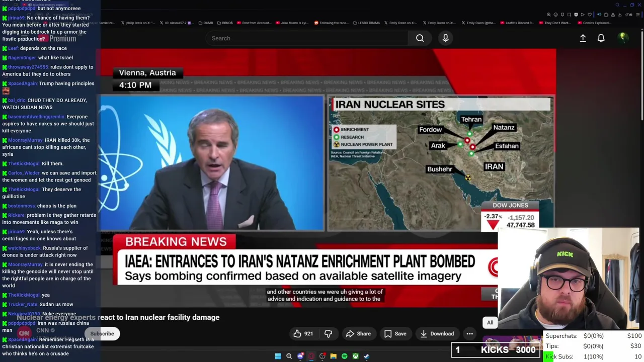644x362 pixels.
Task: Open the 'Post from Account' bookmark
Action: point(254,23)
